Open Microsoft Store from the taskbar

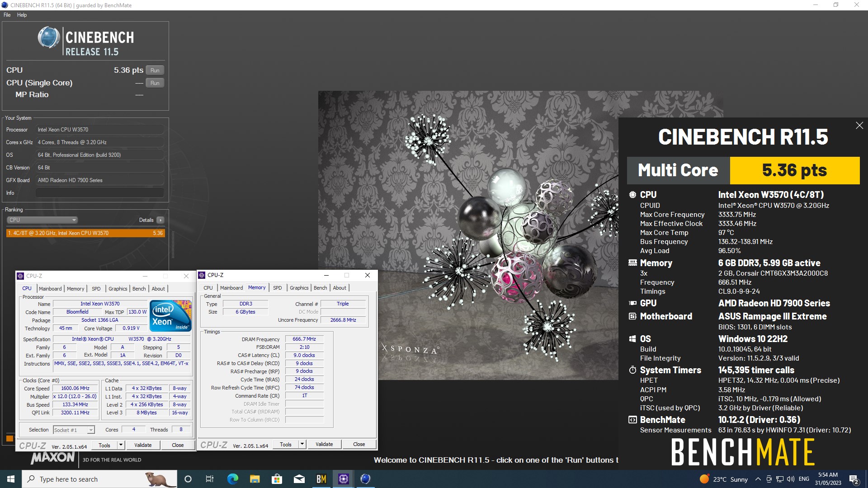(277, 479)
